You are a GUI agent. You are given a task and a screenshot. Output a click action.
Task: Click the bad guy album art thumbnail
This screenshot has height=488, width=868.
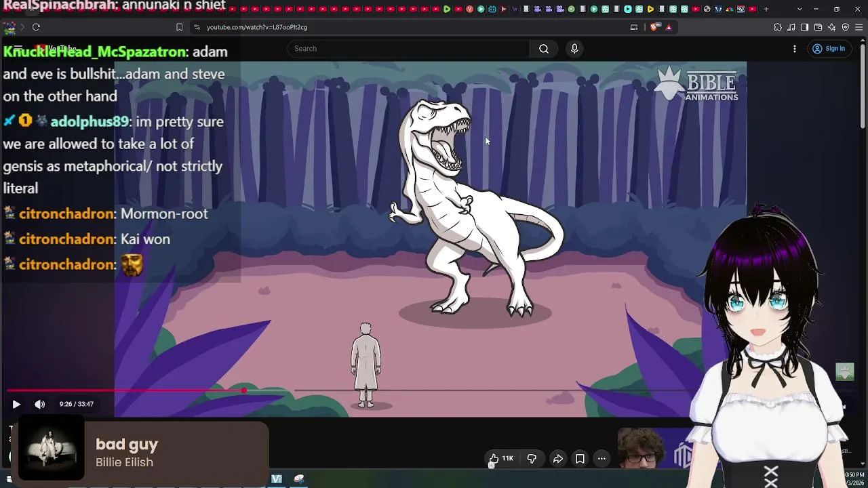point(51,447)
